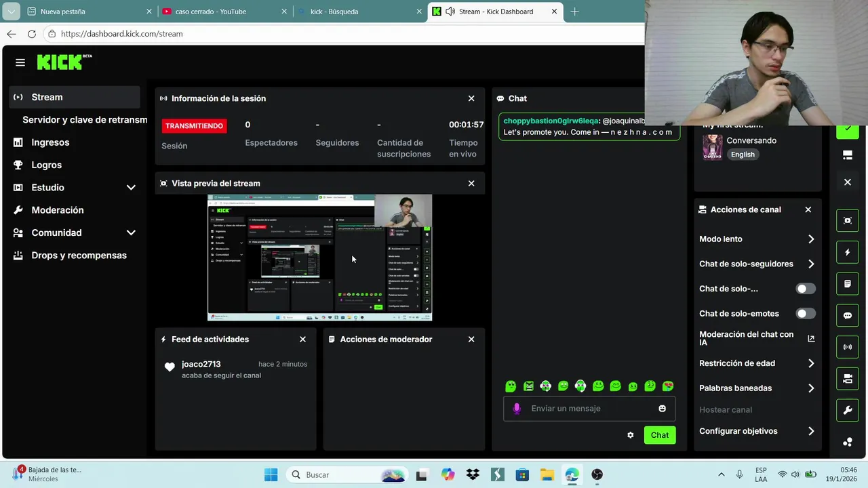Toggle the stream preview widget icon in right rail
Image resolution: width=868 pixels, height=488 pixels.
848,220
